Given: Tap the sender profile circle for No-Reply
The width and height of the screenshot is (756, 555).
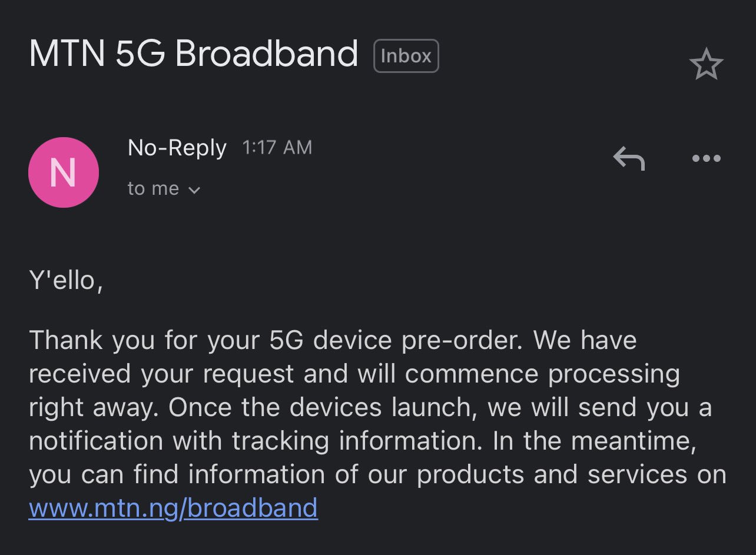Looking at the screenshot, I should [x=64, y=172].
